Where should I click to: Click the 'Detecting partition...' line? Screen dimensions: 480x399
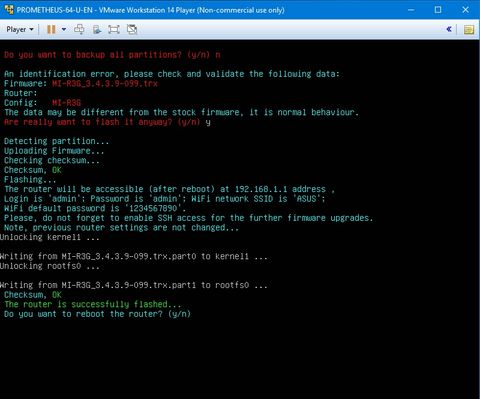tap(56, 141)
